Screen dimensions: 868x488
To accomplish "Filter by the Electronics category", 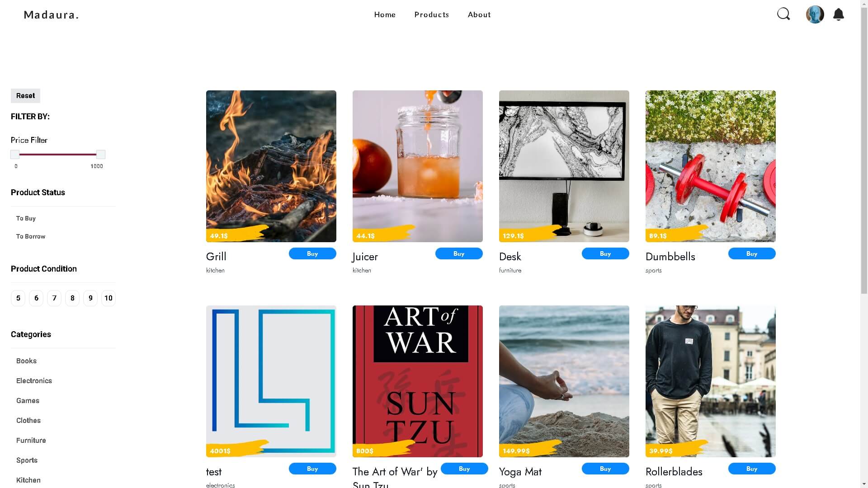I will pyautogui.click(x=34, y=381).
